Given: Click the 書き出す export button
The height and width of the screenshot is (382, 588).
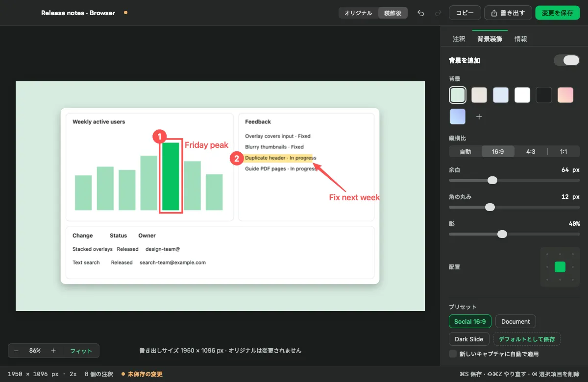Looking at the screenshot, I should tap(508, 13).
